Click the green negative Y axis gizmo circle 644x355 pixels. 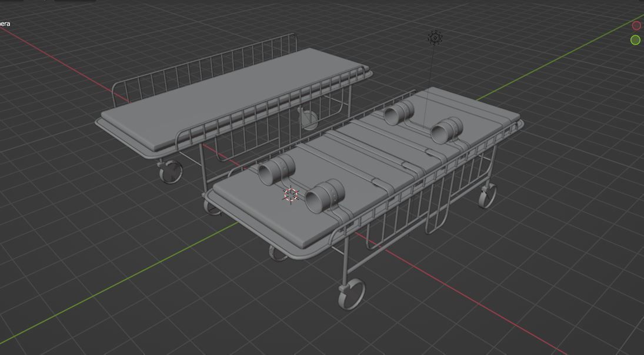635,40
